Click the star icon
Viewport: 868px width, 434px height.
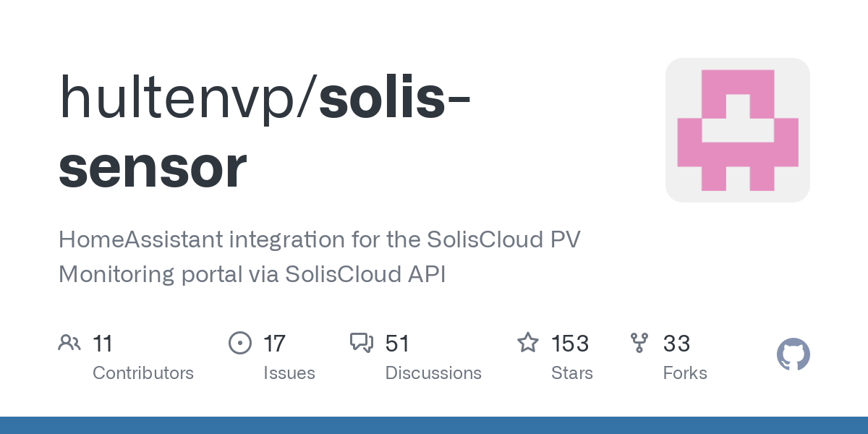527,343
